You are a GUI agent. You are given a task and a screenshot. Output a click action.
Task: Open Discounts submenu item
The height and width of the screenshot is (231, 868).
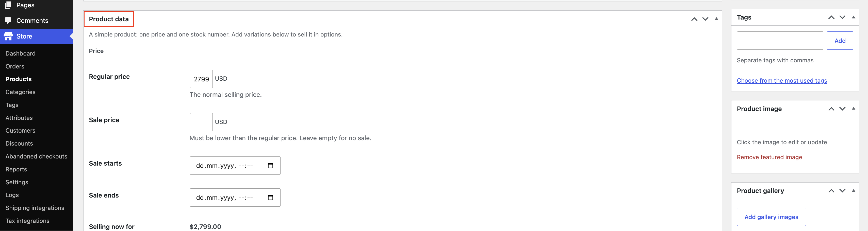click(x=19, y=144)
